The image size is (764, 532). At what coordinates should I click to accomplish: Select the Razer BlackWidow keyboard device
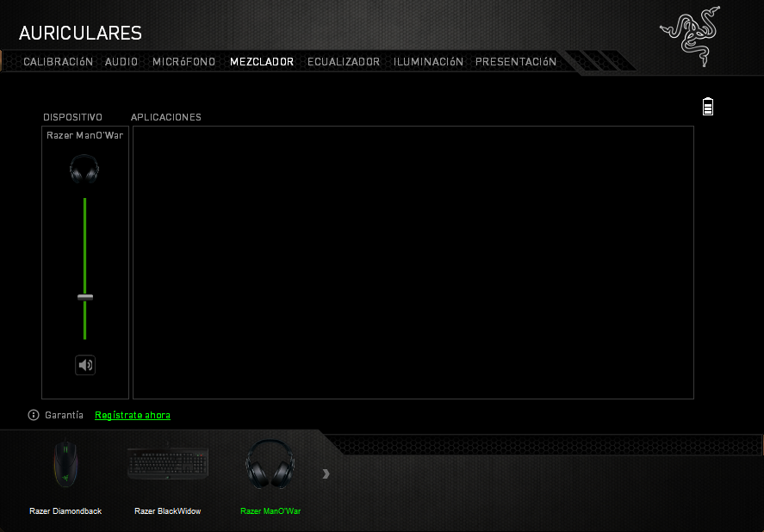(x=168, y=463)
